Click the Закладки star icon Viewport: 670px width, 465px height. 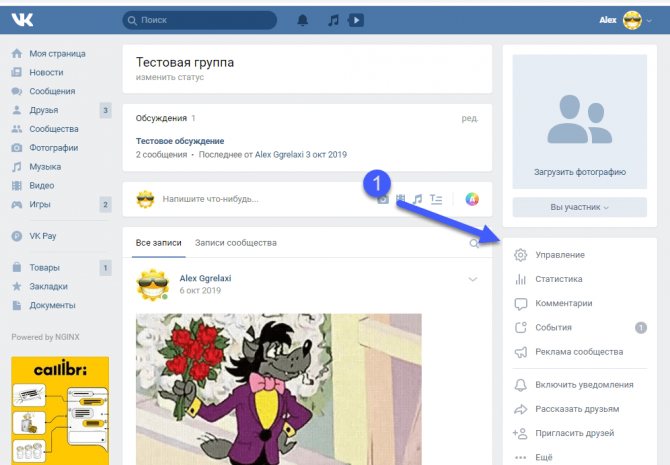17,286
